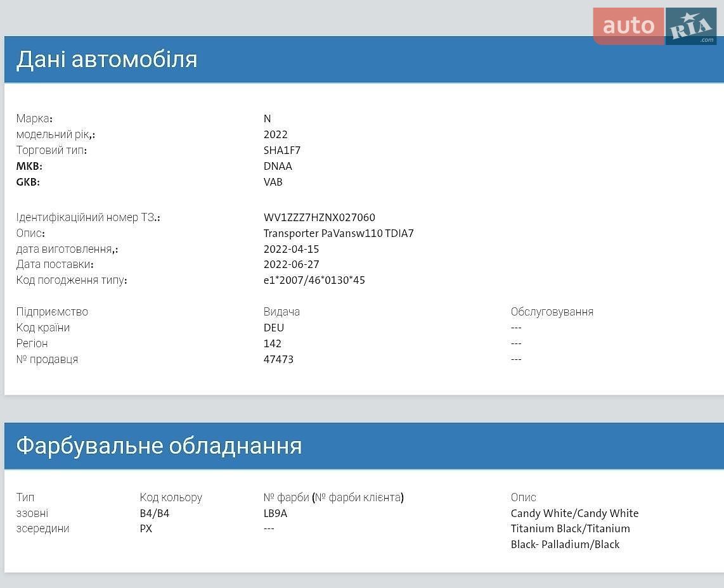The width and height of the screenshot is (724, 588).
Task: Select the 'Марка:' label
Action: 34,118
